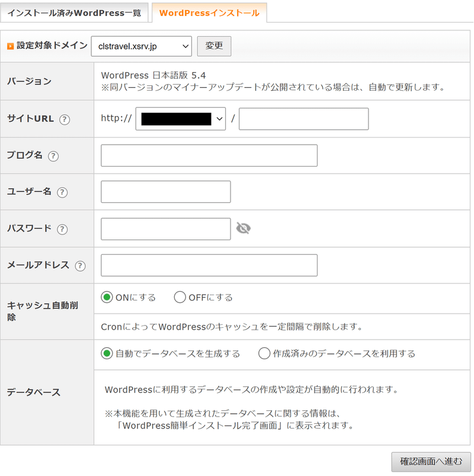This screenshot has width=474, height=476.
Task: Click the バージョン row label
Action: 30,81
